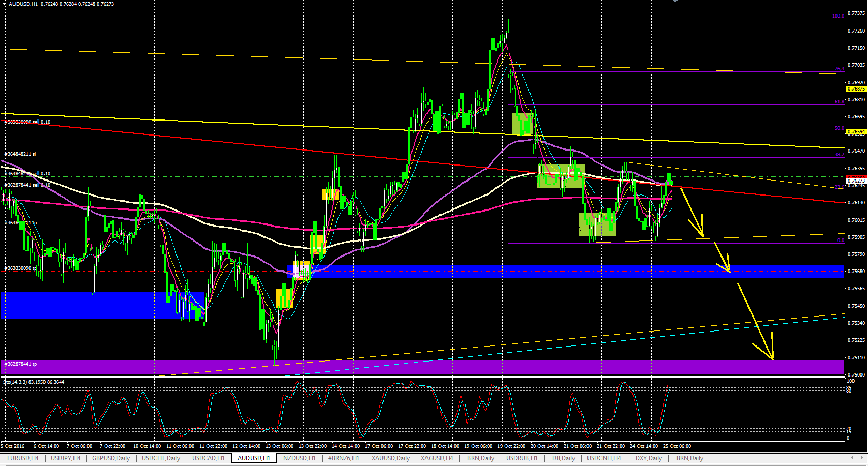Image resolution: width=868 pixels, height=466 pixels.
Task: Click the Fibonacci 61.8 level label
Action: coord(839,102)
